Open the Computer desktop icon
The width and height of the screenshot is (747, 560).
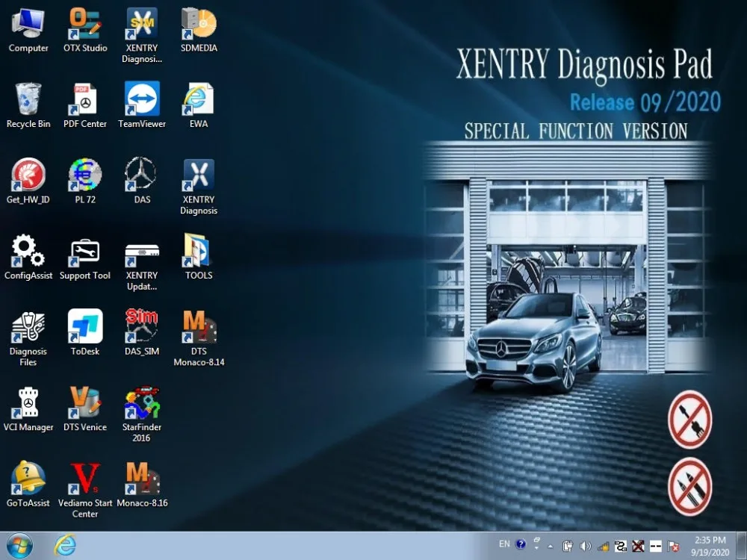pos(28,30)
